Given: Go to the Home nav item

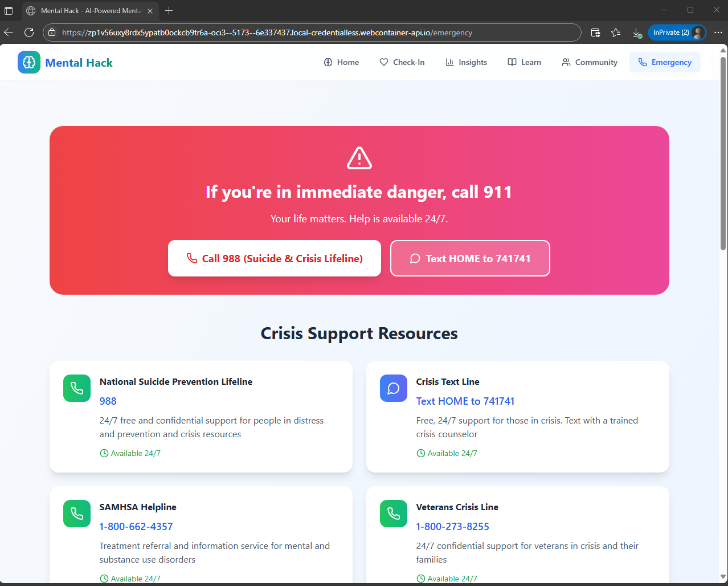Looking at the screenshot, I should [341, 62].
